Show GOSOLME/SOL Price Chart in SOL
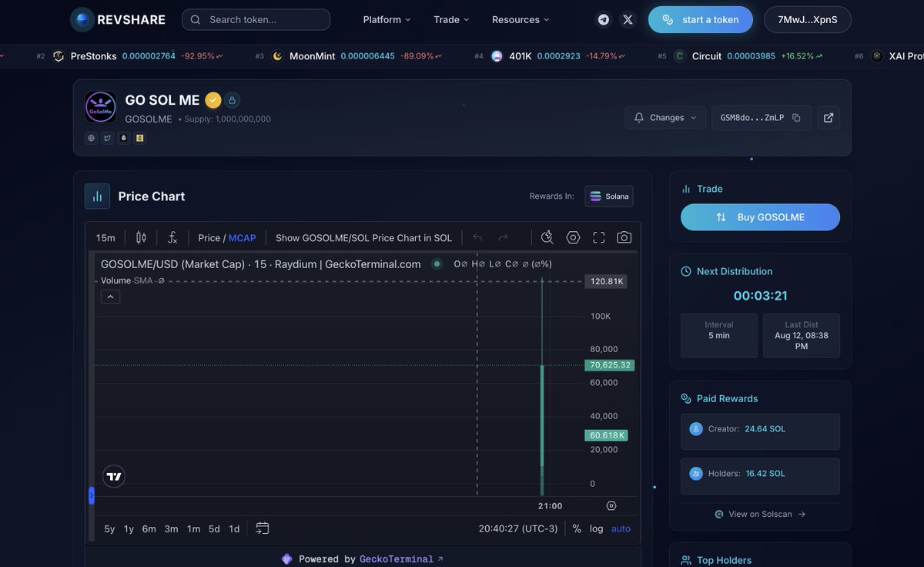 364,238
